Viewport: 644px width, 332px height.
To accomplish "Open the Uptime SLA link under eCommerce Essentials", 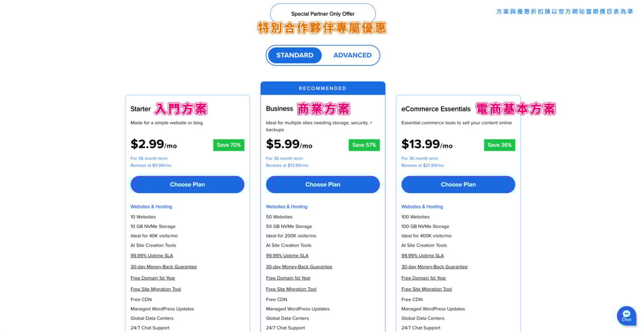I will pos(423,256).
